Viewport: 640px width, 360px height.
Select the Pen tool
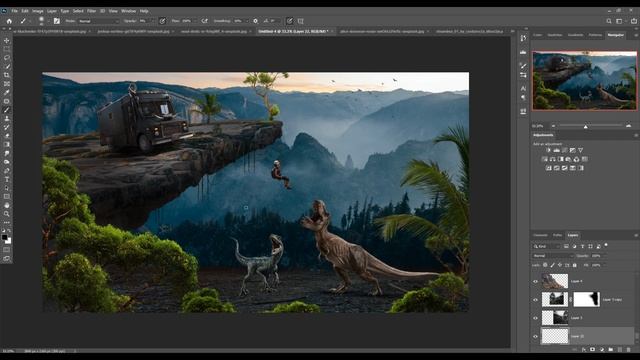pyautogui.click(x=7, y=171)
